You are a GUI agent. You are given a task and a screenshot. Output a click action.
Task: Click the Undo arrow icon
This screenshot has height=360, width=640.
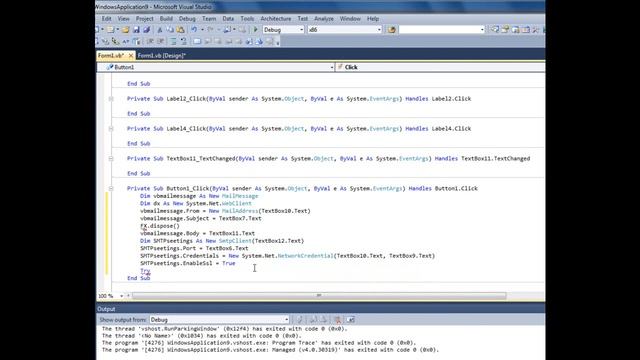coord(194,30)
